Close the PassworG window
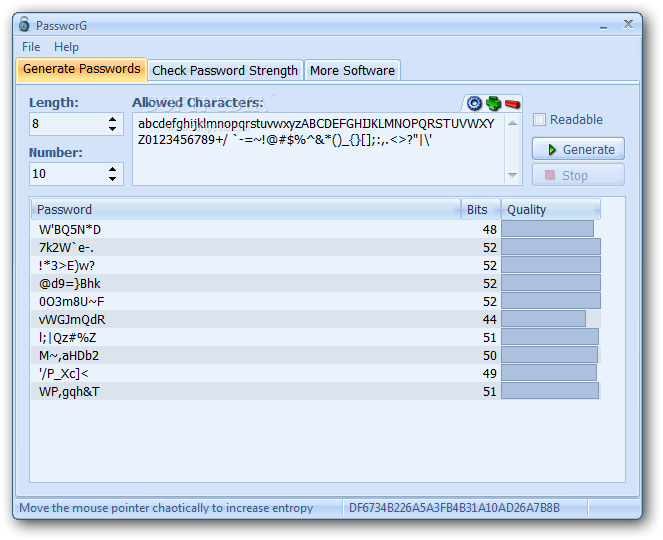 pyautogui.click(x=628, y=25)
